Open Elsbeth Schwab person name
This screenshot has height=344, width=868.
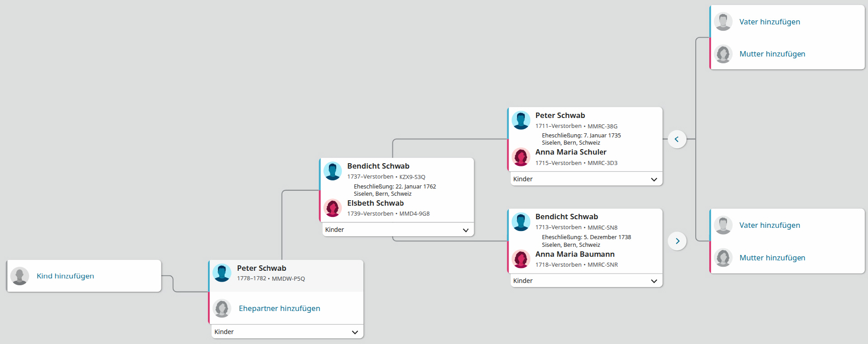(x=375, y=203)
